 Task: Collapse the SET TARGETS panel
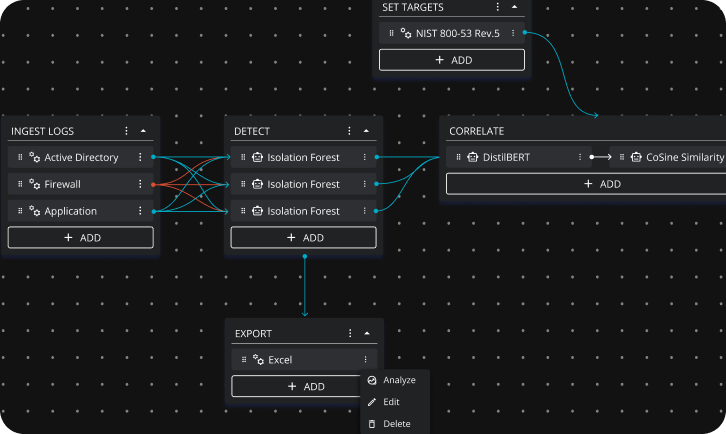coord(514,6)
